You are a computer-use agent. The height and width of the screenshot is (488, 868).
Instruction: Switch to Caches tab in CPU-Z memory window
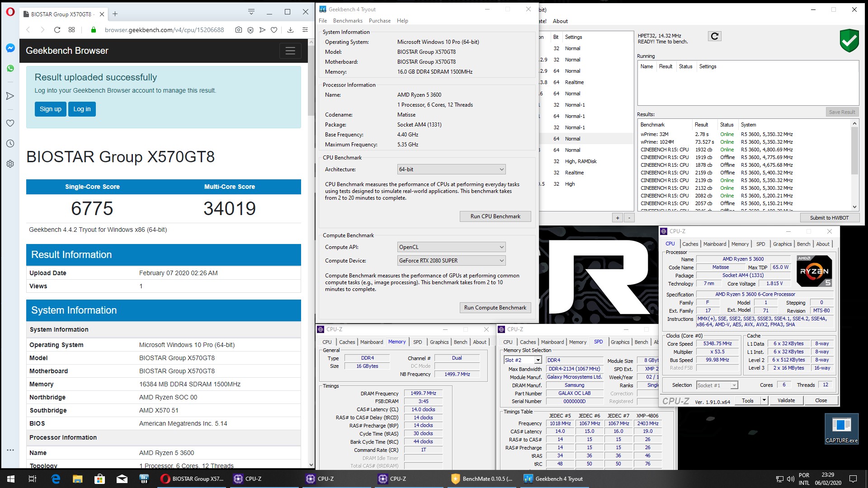coord(347,342)
